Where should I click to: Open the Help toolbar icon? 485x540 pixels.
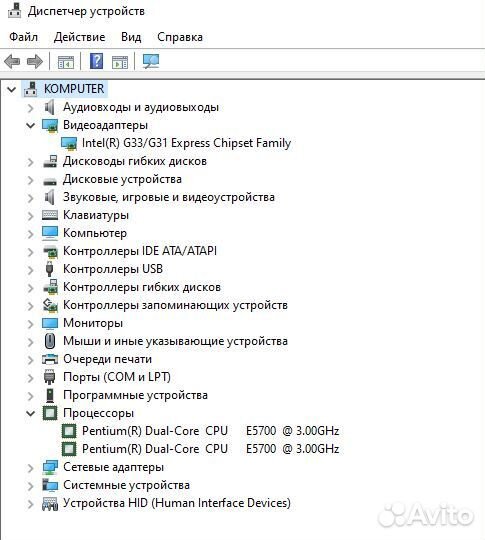(96, 61)
